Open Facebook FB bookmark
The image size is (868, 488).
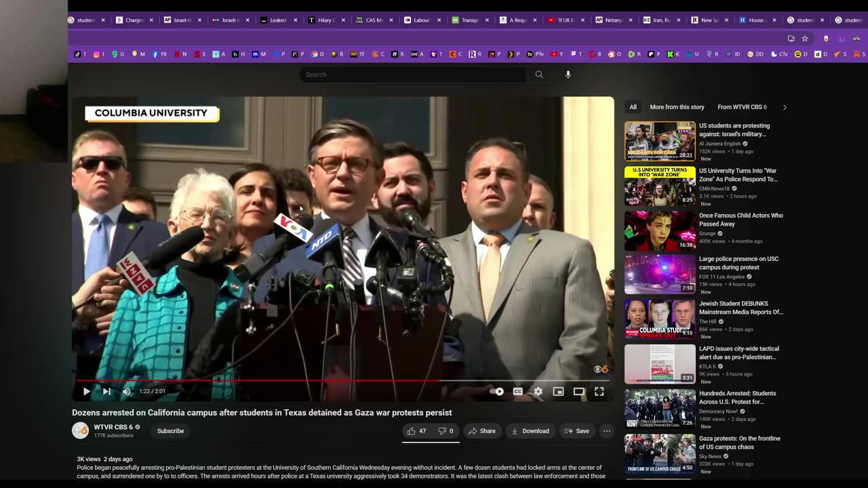tap(159, 54)
